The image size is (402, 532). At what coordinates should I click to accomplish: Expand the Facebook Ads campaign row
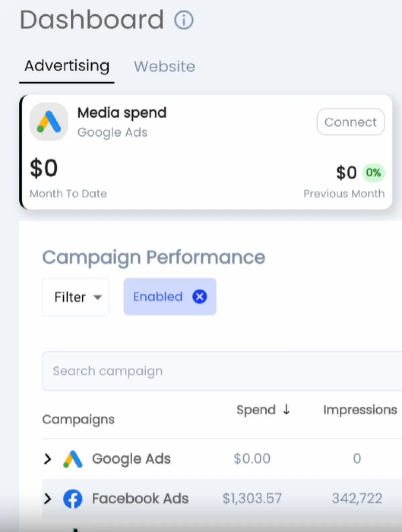point(48,499)
